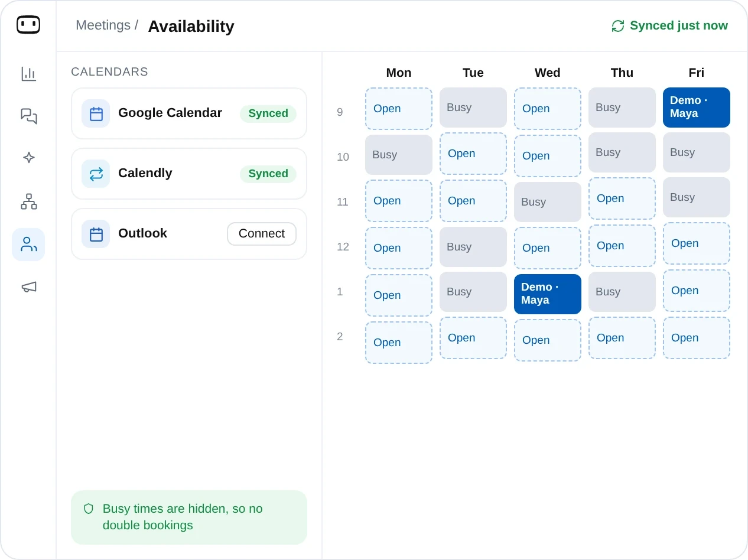The image size is (748, 560).
Task: Select Tuesday 12 Busy slot
Action: tap(473, 247)
